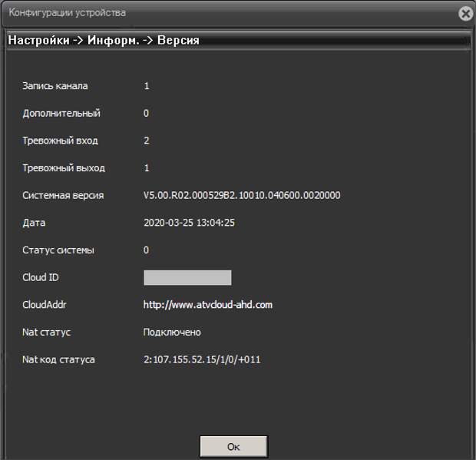Click the Конфигурации устройства window title
Image resolution: width=476 pixels, height=460 pixels.
(67, 13)
